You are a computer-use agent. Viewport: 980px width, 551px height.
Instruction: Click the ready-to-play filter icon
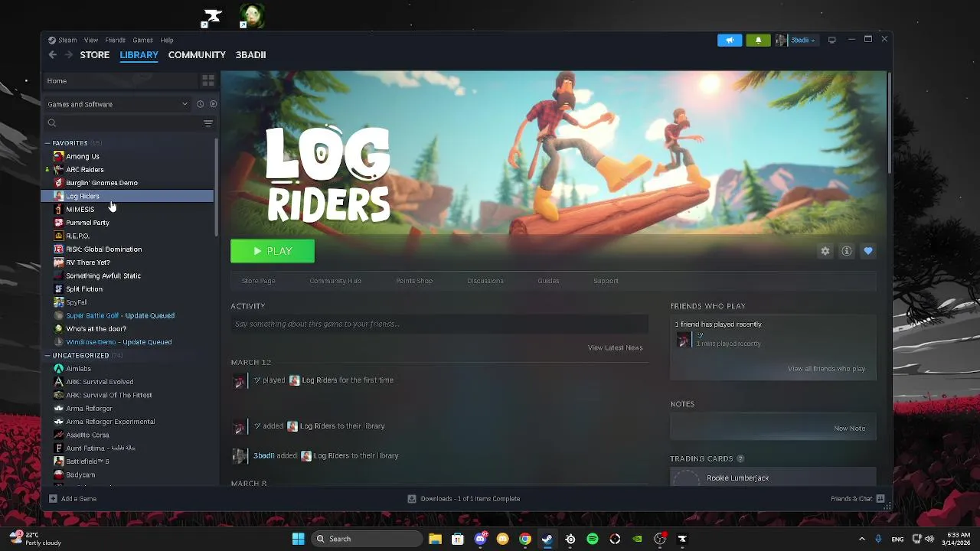[x=213, y=104]
